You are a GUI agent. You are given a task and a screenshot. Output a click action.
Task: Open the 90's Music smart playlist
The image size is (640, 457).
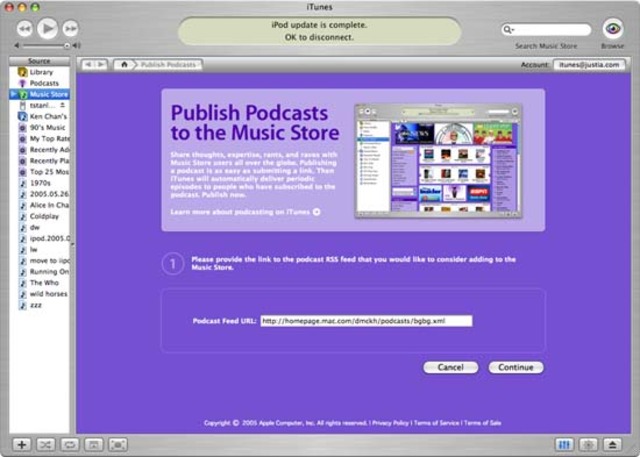coord(40,128)
